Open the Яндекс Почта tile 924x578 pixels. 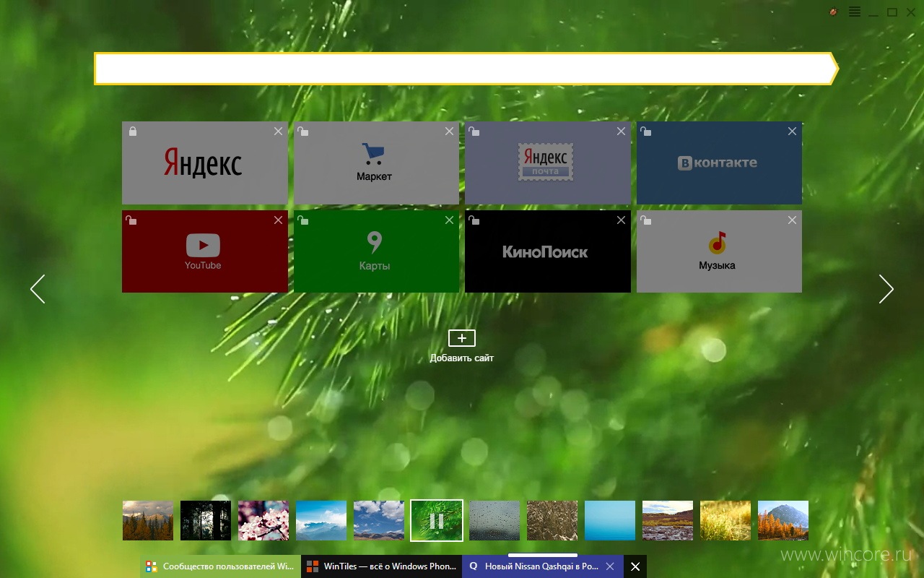tap(548, 163)
